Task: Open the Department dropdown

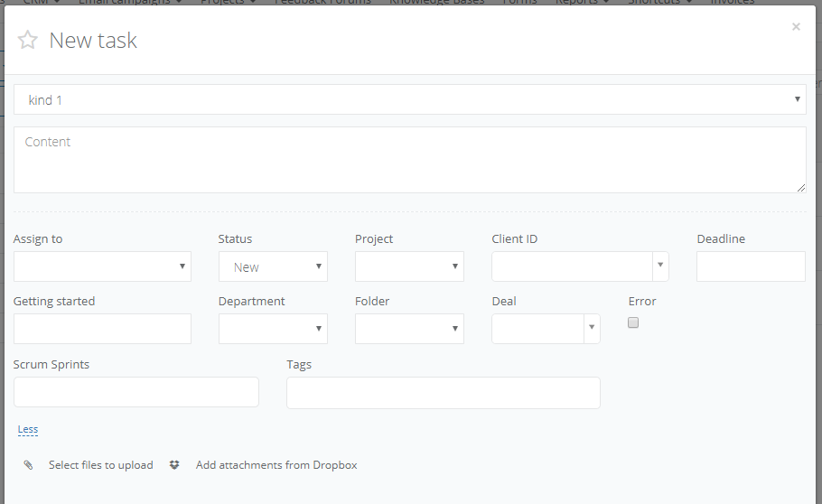Action: (273, 329)
